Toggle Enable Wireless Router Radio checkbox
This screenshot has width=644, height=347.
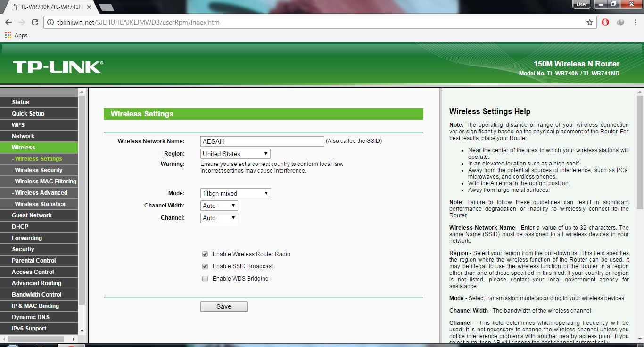(x=205, y=254)
